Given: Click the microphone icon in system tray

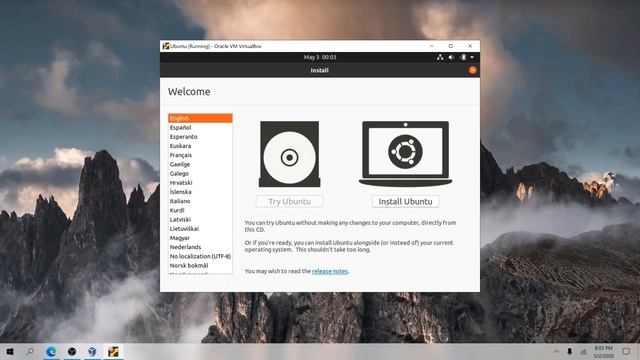Looking at the screenshot, I should [x=569, y=351].
